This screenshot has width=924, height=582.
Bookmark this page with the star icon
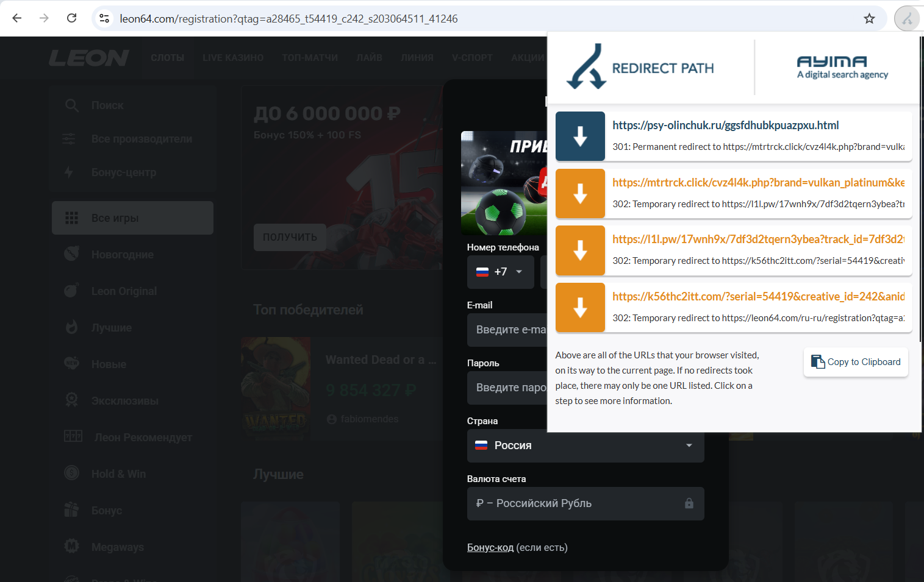click(869, 18)
